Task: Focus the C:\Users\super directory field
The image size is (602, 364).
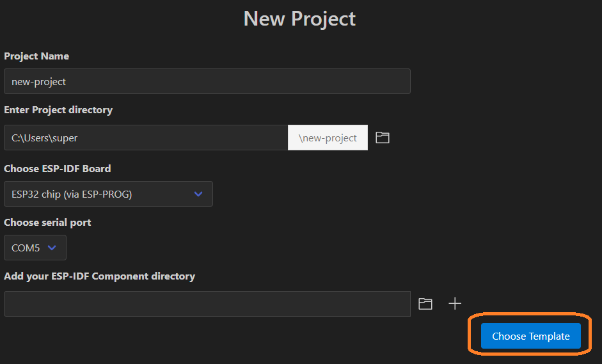Action: (146, 138)
